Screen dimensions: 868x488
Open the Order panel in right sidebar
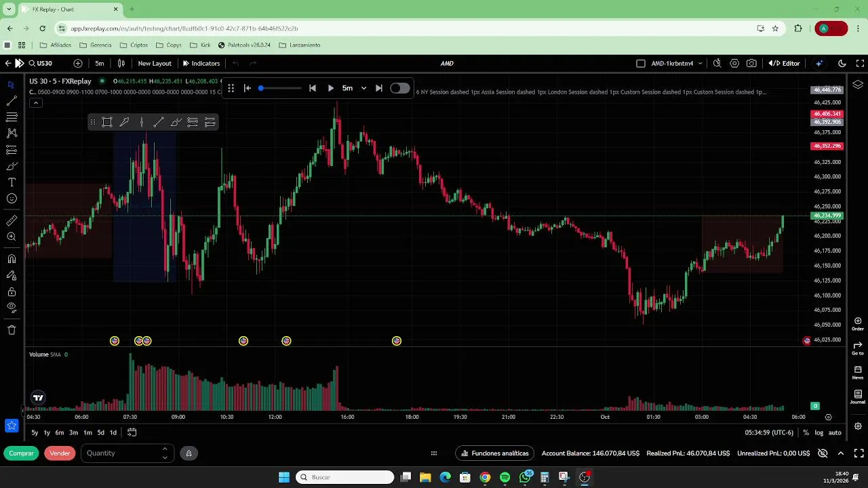(x=858, y=323)
